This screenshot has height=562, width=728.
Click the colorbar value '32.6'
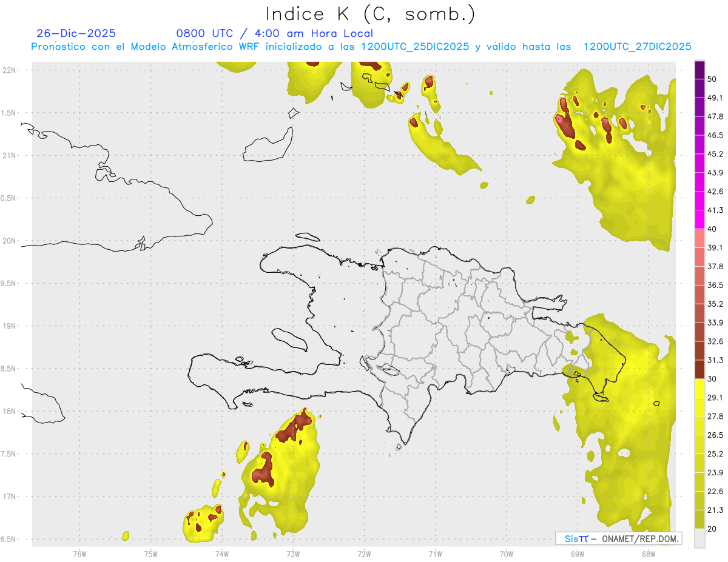pos(715,341)
